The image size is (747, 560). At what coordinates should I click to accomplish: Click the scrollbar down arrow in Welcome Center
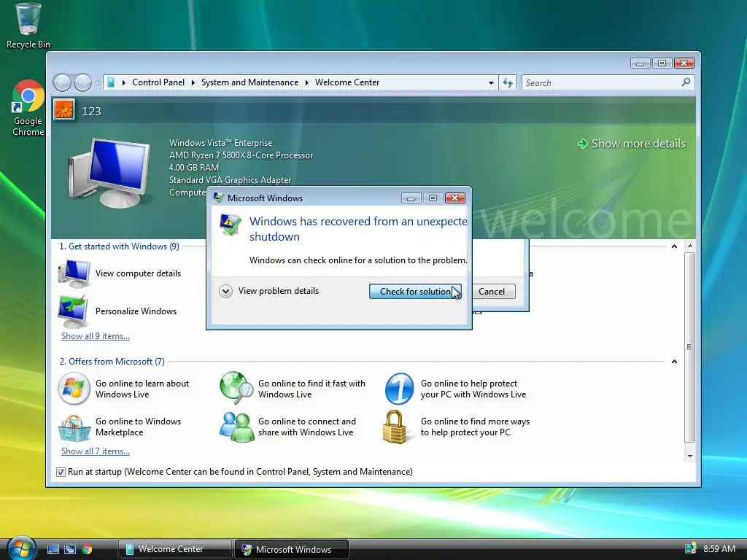690,456
